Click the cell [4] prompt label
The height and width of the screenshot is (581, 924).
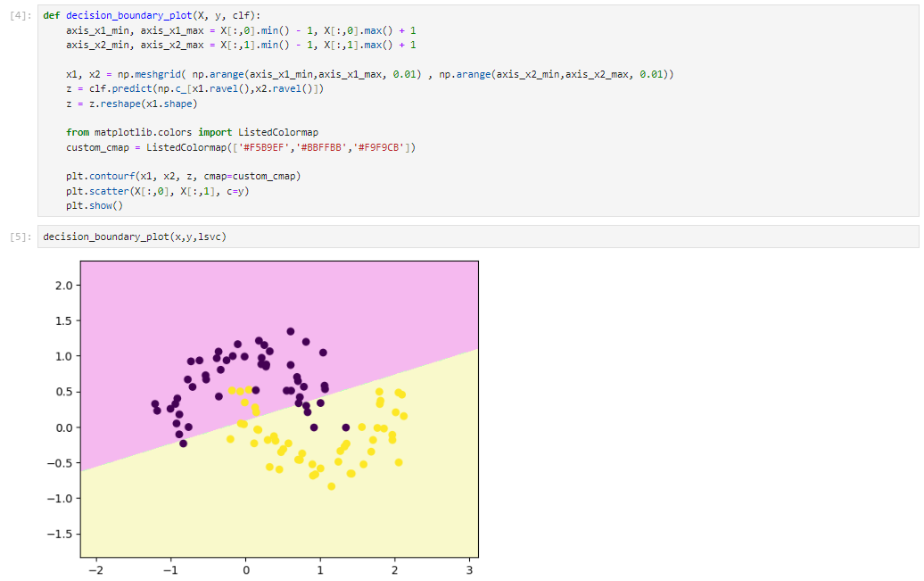click(21, 16)
